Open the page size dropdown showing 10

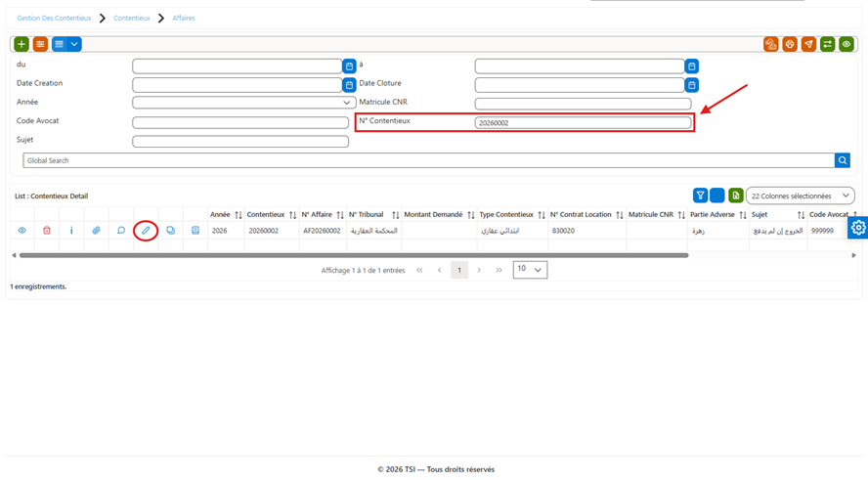point(530,270)
